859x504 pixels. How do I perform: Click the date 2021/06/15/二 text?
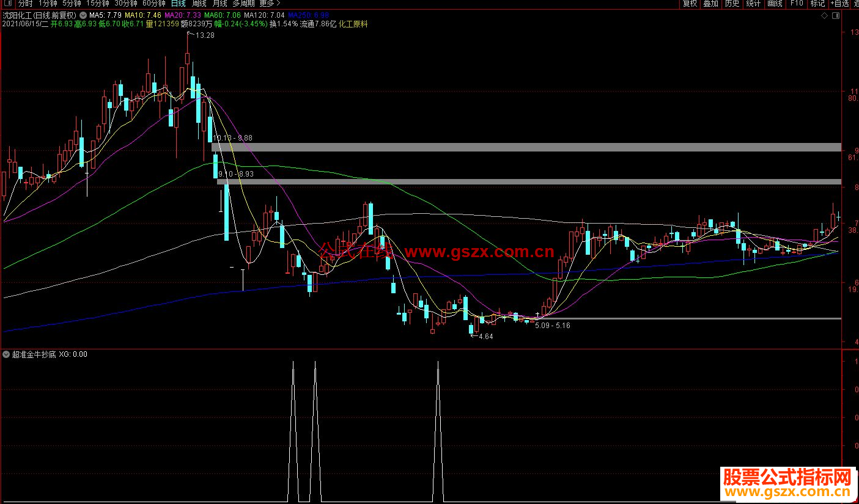[25, 24]
